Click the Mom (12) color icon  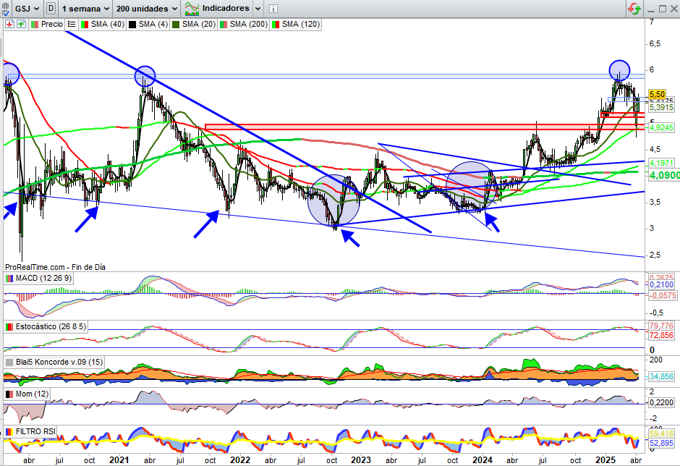tap(9, 394)
